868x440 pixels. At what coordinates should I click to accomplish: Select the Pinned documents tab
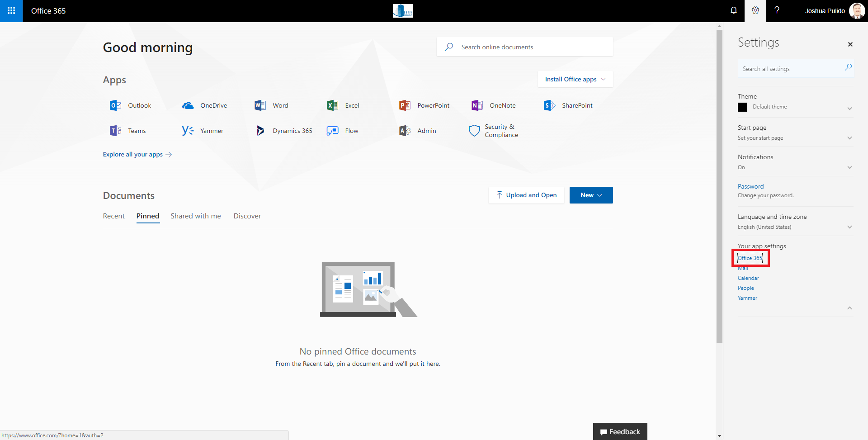148,216
